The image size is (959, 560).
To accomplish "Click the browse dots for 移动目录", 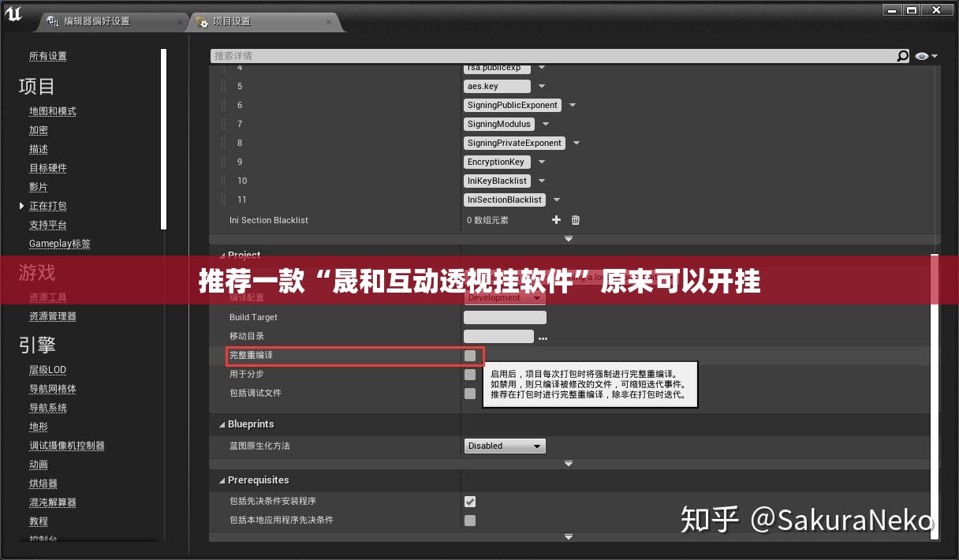I will [x=543, y=338].
